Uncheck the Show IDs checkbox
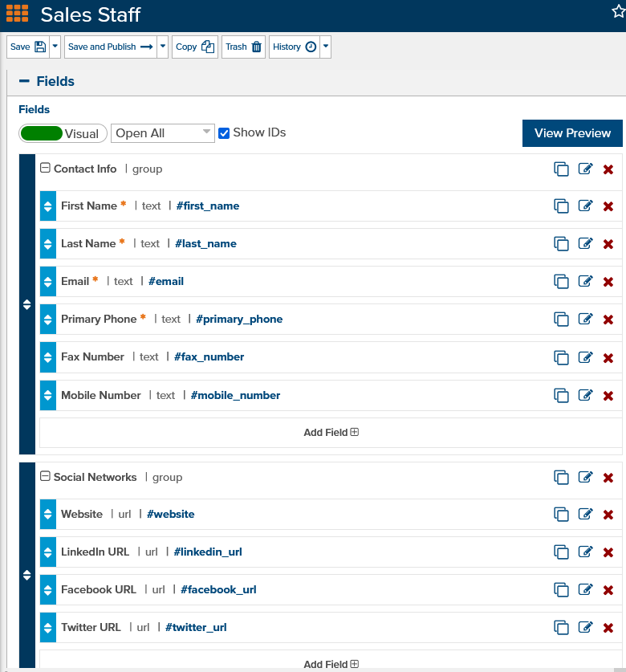Image resolution: width=626 pixels, height=672 pixels. tap(224, 133)
